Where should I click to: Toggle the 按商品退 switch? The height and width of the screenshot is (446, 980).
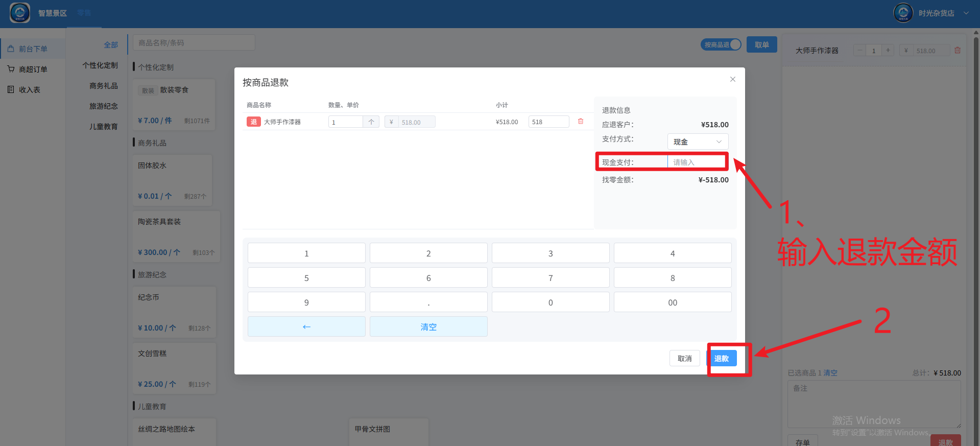tap(721, 44)
